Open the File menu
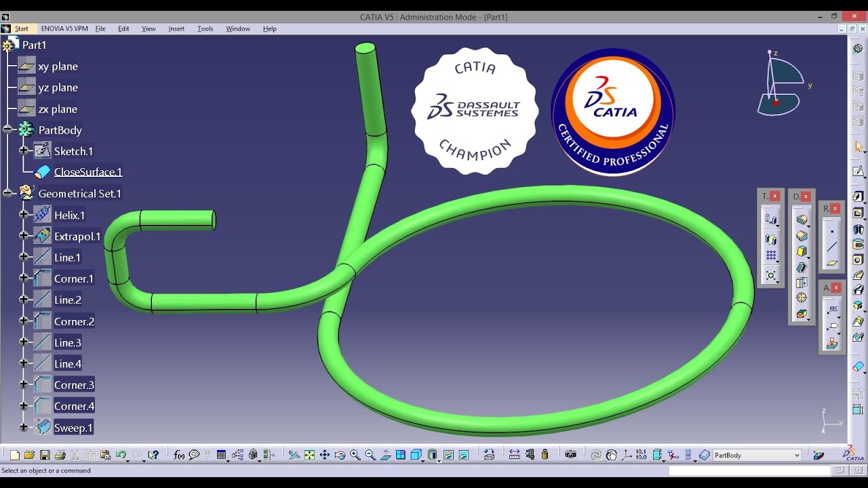The height and width of the screenshot is (488, 868). pos(100,28)
